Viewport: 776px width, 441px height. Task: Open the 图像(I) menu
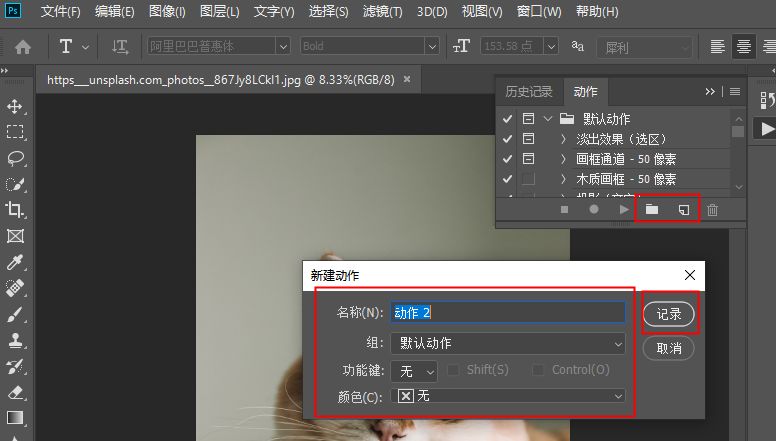click(x=167, y=11)
